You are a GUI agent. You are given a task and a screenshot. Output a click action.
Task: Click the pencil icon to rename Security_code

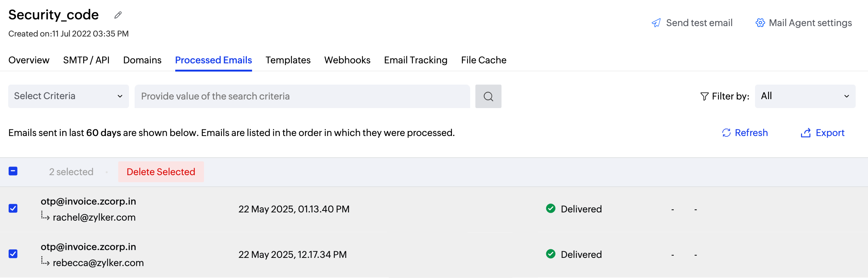[118, 15]
